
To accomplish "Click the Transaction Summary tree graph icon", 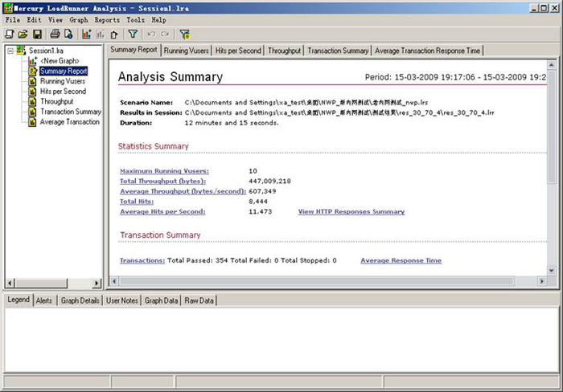I will pyautogui.click(x=32, y=112).
